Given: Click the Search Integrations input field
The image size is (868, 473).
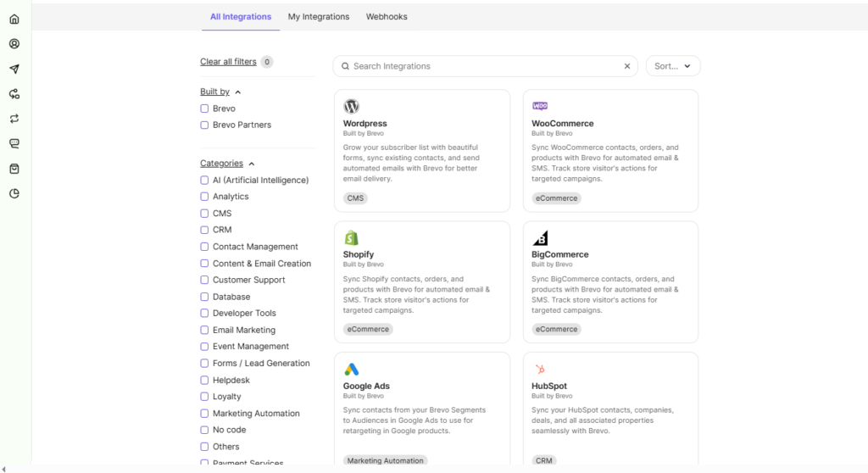Looking at the screenshot, I should (x=485, y=66).
